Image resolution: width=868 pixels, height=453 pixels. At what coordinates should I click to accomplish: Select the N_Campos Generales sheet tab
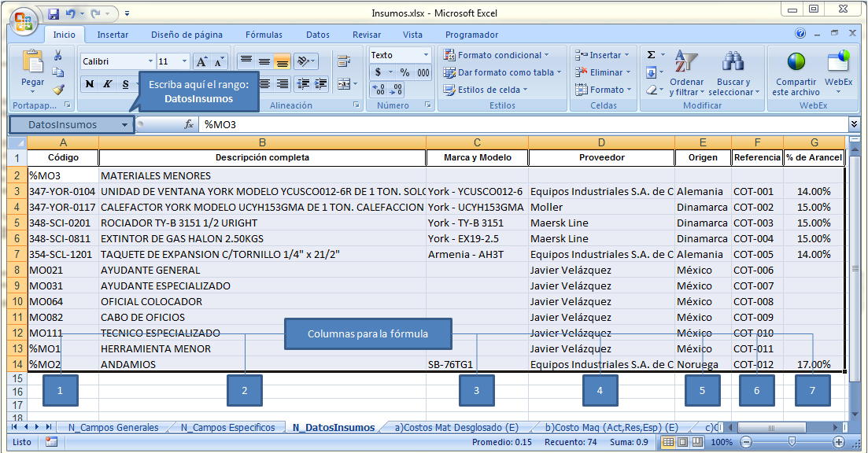(x=113, y=428)
